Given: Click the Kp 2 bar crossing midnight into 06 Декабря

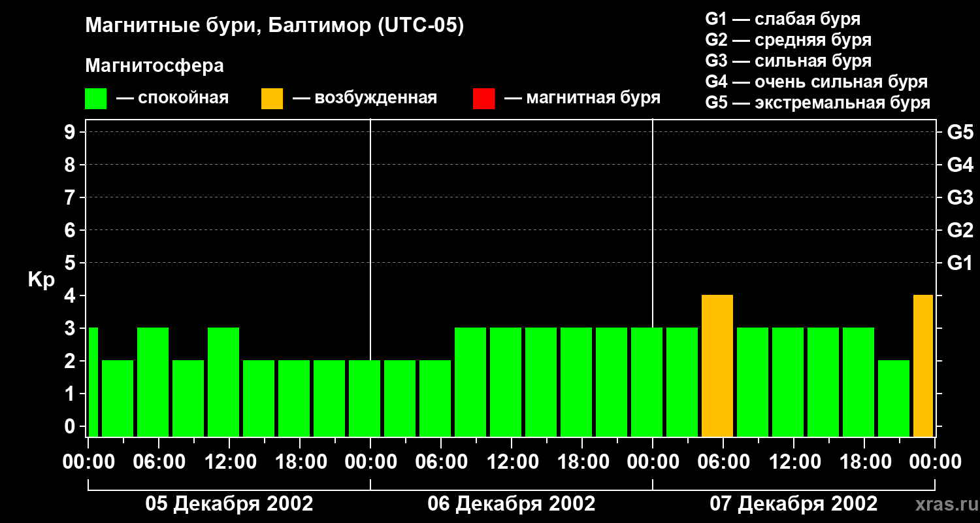Looking at the screenshot, I should [365, 398].
